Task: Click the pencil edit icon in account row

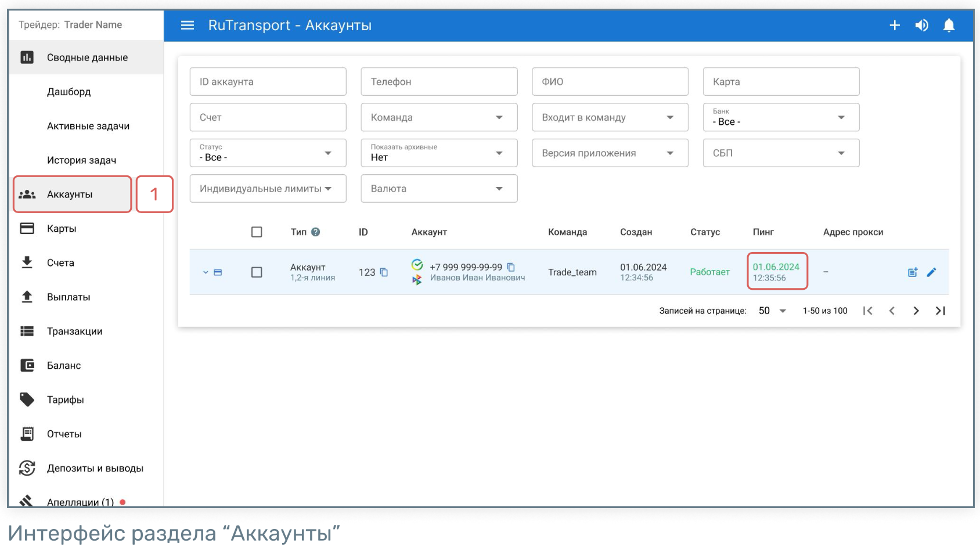Action: point(931,272)
